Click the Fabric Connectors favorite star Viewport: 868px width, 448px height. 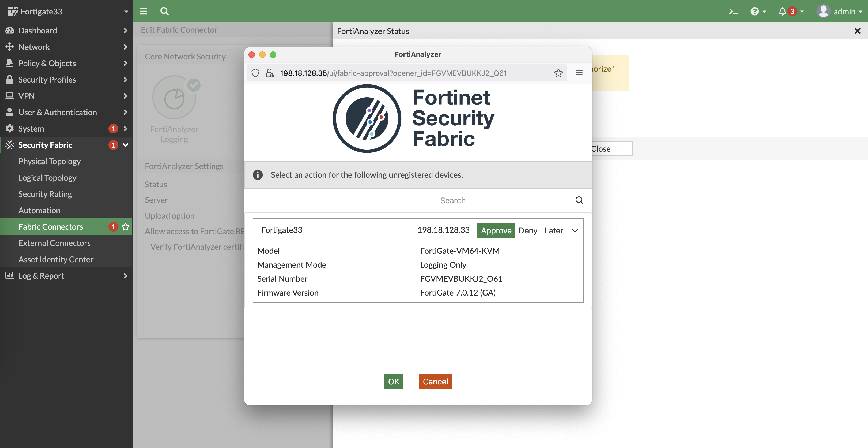coord(126,227)
